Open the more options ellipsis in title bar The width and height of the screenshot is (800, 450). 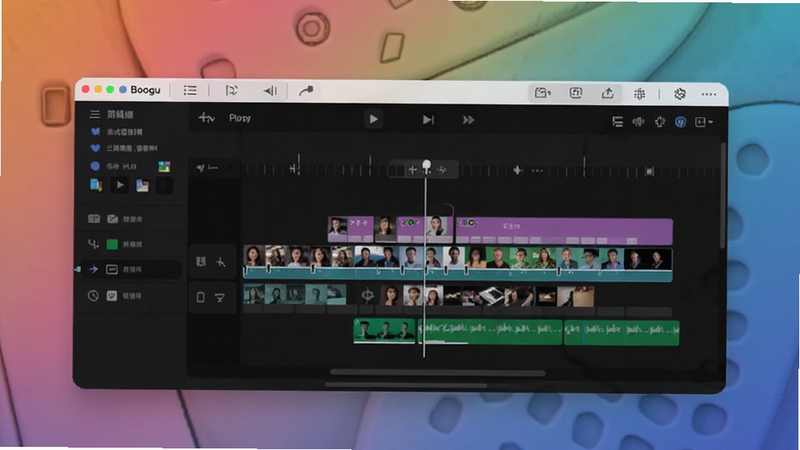click(x=709, y=94)
